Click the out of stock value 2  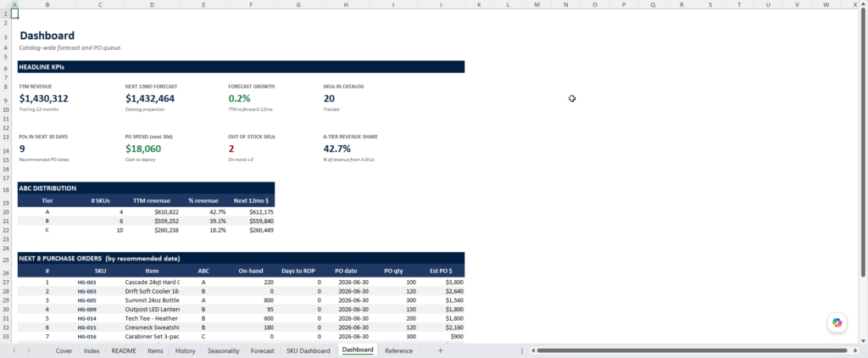(231, 148)
